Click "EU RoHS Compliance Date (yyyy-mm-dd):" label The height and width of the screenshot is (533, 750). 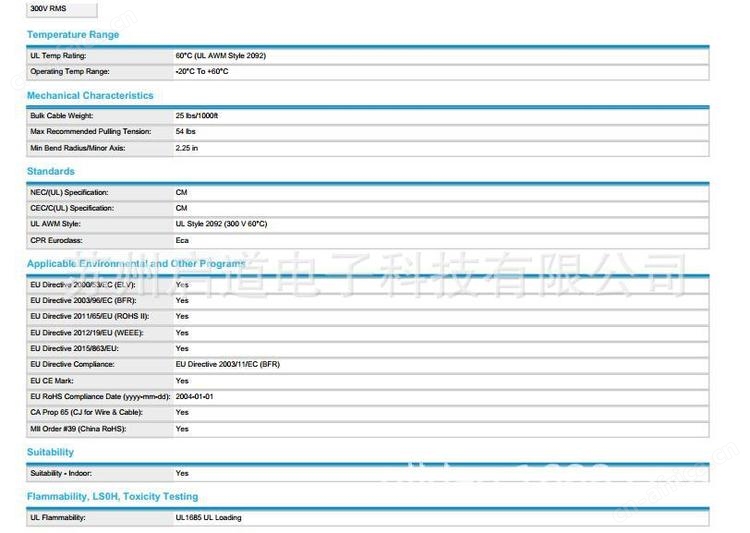[x=100, y=397]
